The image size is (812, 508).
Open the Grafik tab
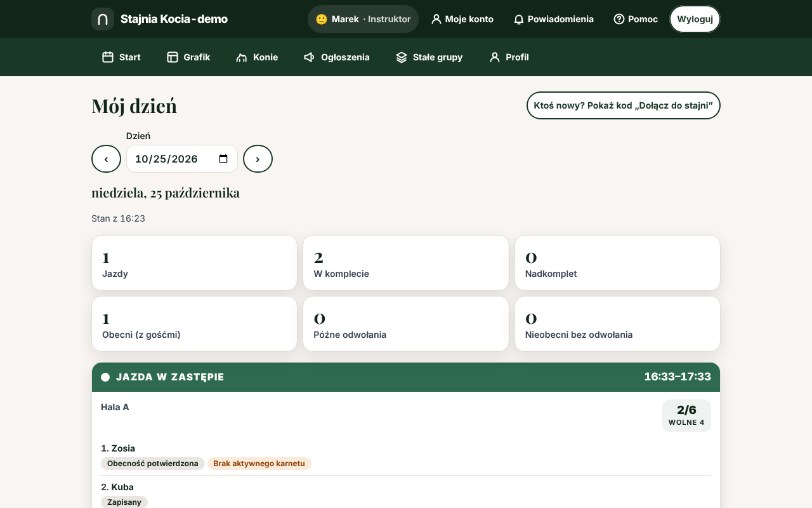tap(188, 57)
